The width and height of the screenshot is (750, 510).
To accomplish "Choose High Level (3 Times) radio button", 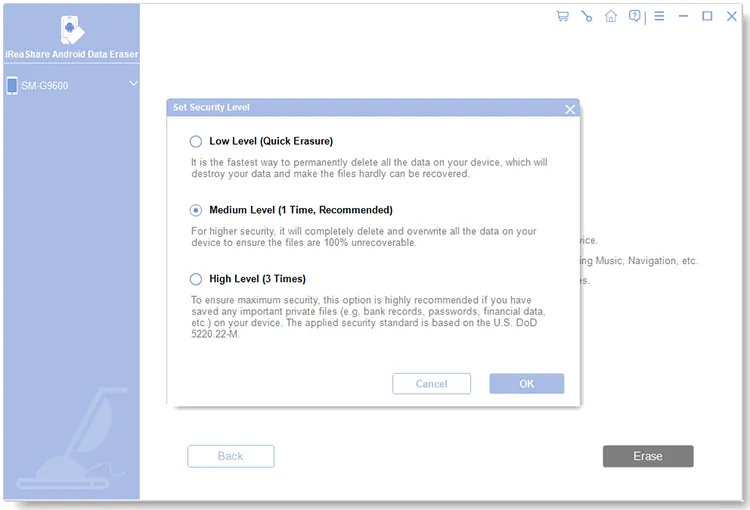I will pyautogui.click(x=195, y=279).
